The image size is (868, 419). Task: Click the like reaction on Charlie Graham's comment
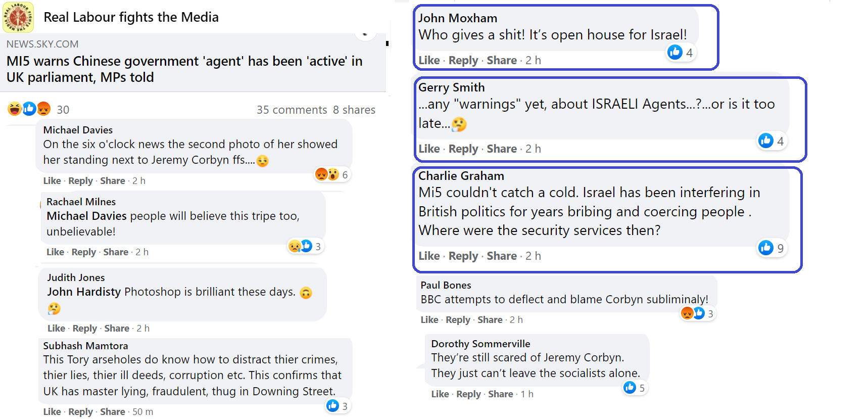pyautogui.click(x=766, y=248)
